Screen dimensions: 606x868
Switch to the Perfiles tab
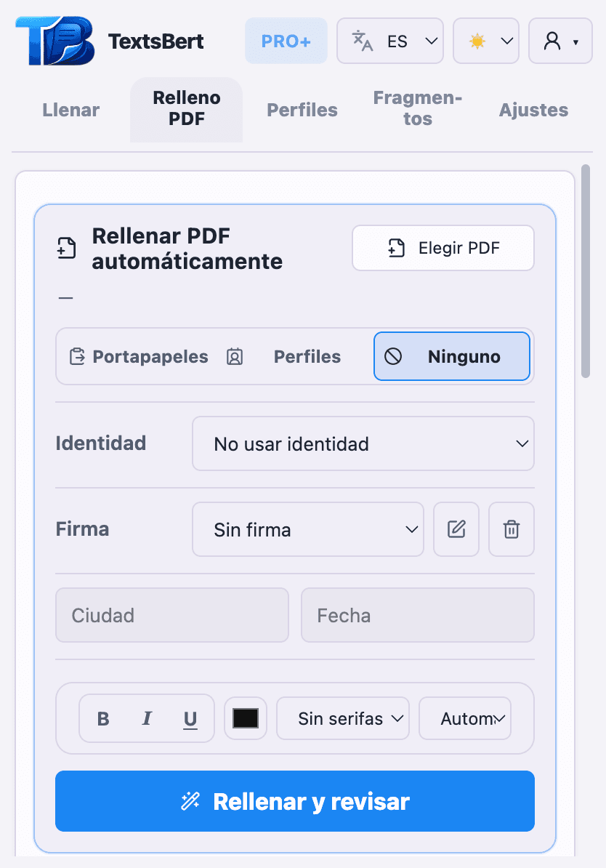tap(302, 110)
